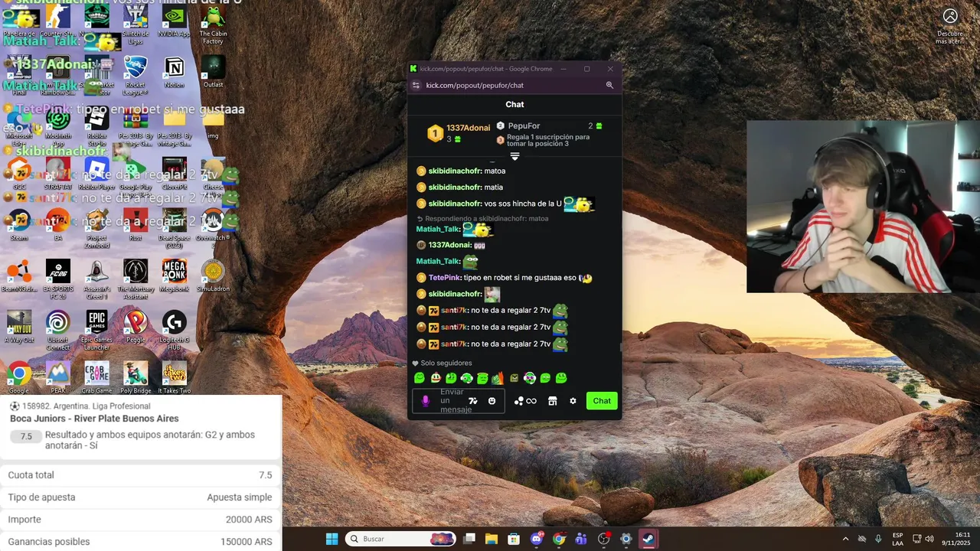
Task: Click the 20000 ARS importe value
Action: (249, 520)
